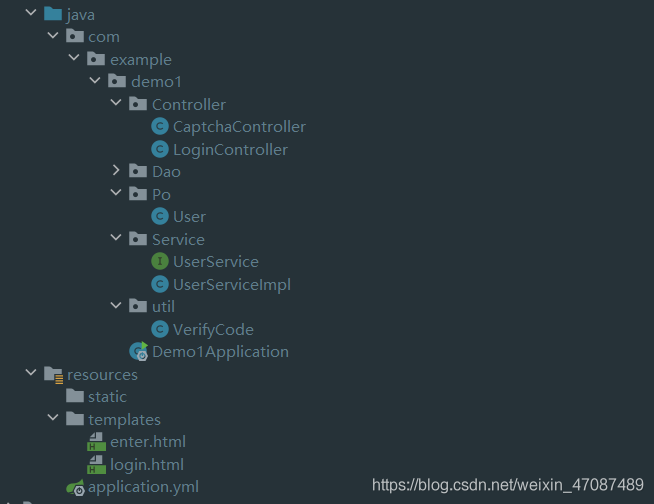Click the enter.html file icon
The height and width of the screenshot is (504, 654).
tap(97, 442)
